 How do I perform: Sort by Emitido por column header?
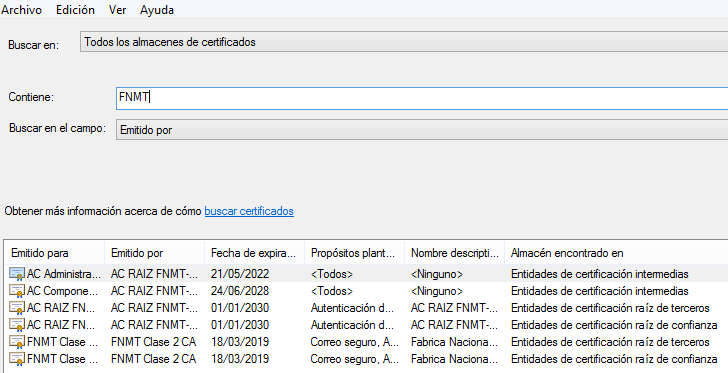pyautogui.click(x=155, y=253)
